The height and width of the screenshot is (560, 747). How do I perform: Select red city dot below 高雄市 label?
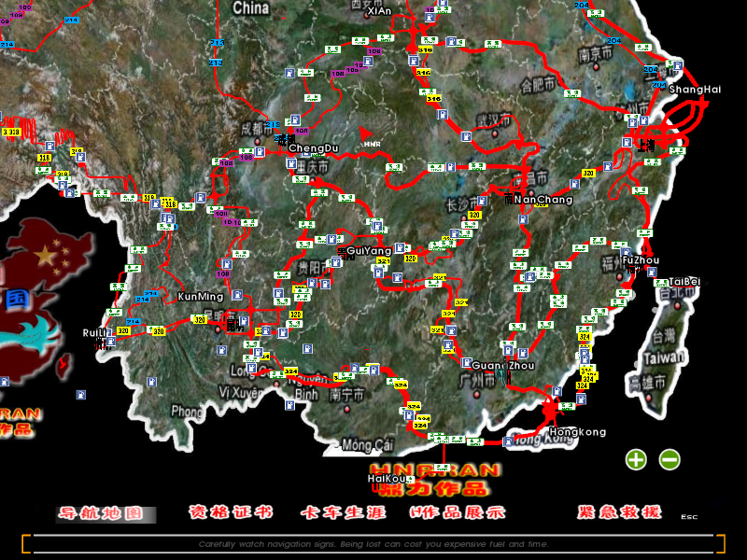[648, 399]
